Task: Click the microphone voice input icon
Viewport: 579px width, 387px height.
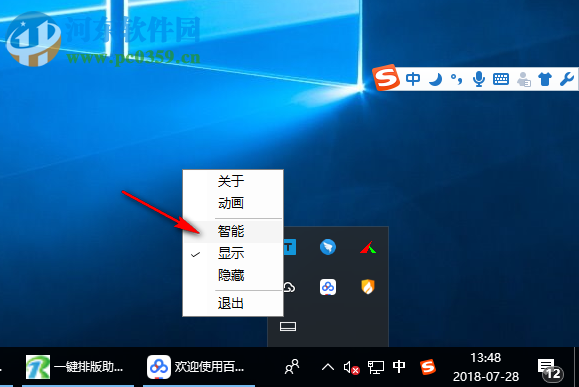Action: pos(479,79)
